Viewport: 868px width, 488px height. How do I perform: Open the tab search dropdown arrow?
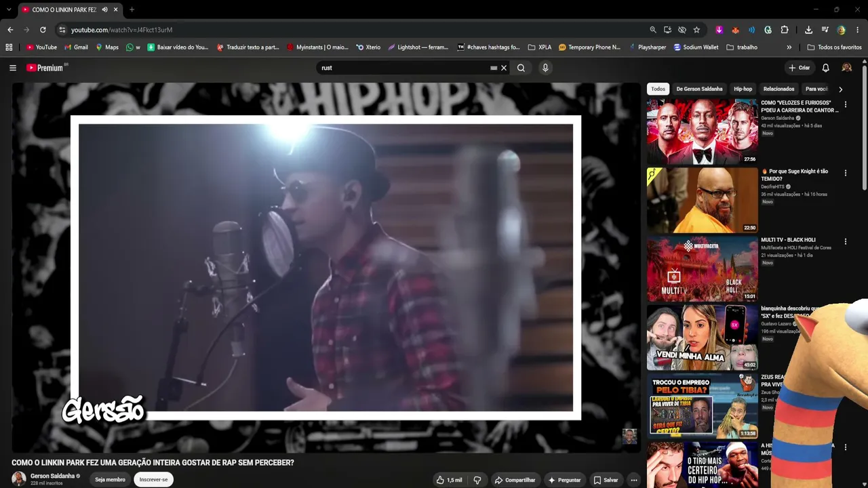pyautogui.click(x=9, y=9)
